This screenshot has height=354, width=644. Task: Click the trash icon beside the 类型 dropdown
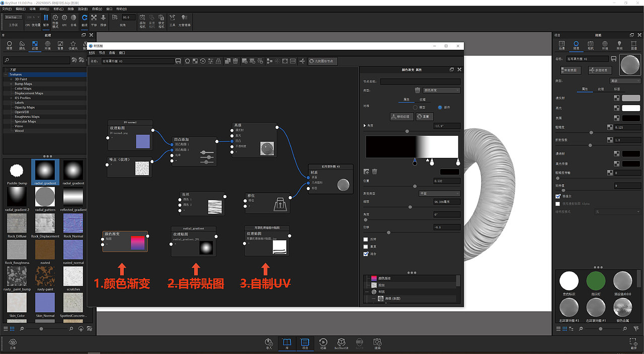tap(417, 90)
